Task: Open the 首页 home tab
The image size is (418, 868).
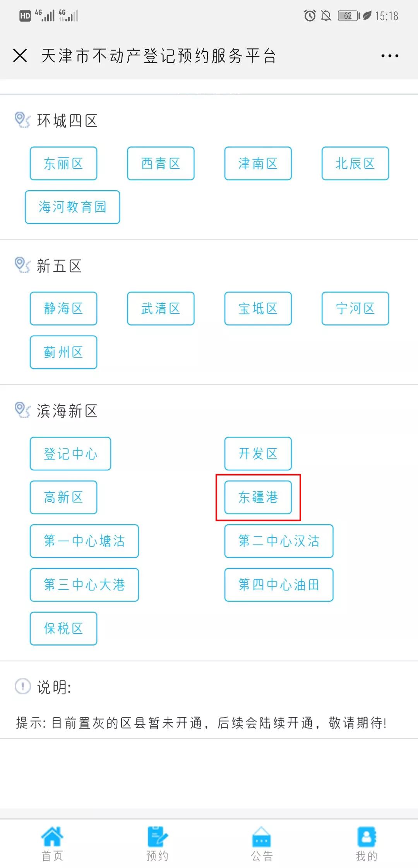Action: point(52,844)
